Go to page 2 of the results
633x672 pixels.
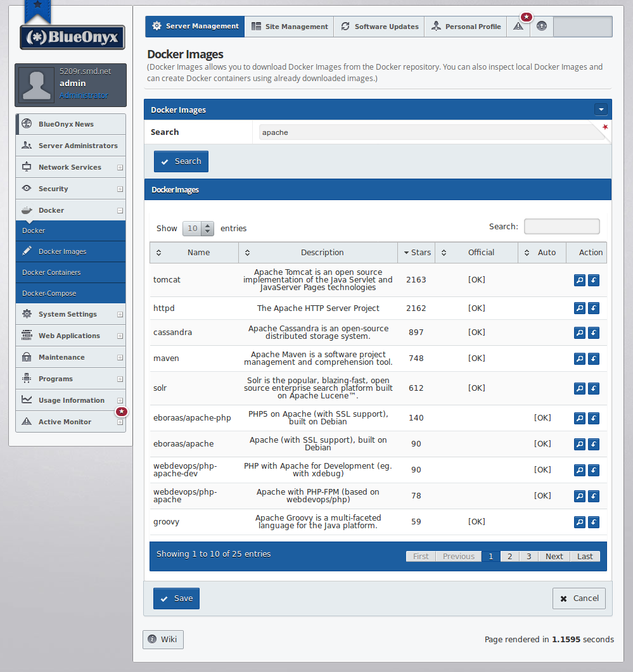click(510, 556)
